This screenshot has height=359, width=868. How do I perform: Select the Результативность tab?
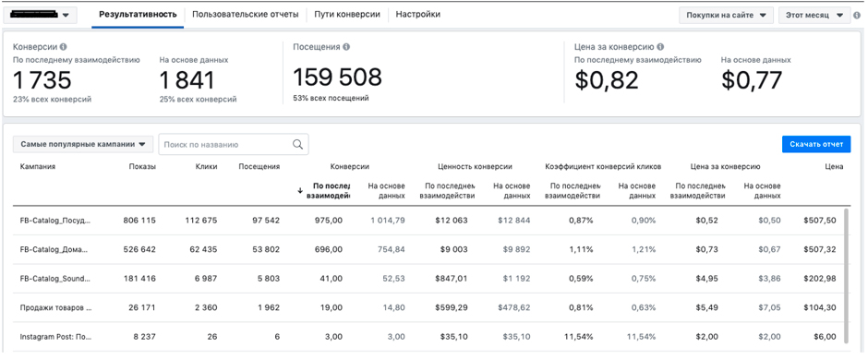(138, 15)
